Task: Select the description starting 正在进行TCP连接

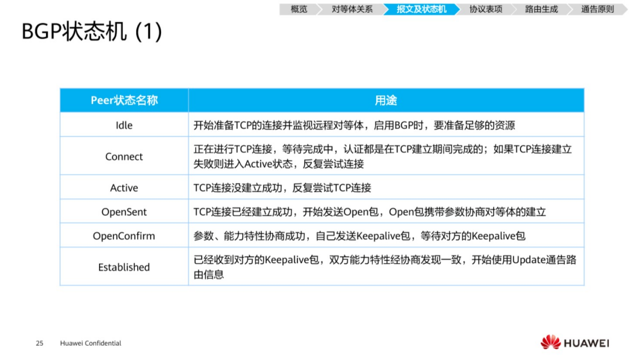Action: (x=383, y=156)
